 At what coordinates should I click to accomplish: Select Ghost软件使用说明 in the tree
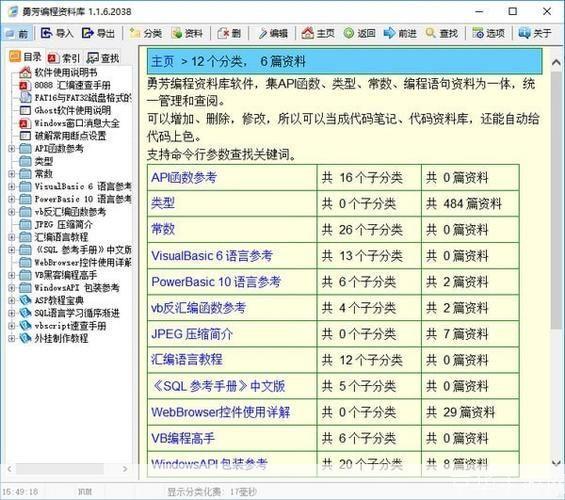pyautogui.click(x=72, y=110)
